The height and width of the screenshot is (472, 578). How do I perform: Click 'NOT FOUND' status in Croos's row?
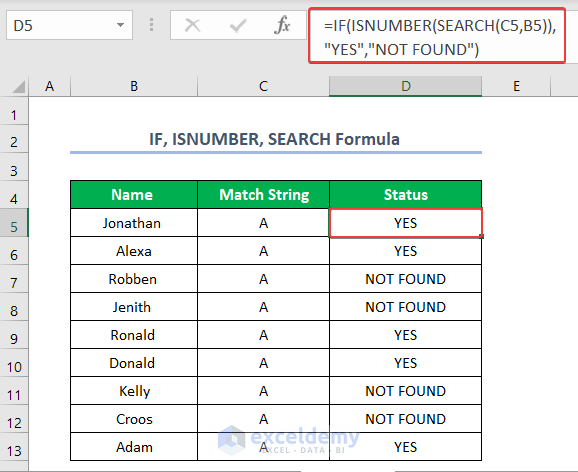[x=405, y=419]
